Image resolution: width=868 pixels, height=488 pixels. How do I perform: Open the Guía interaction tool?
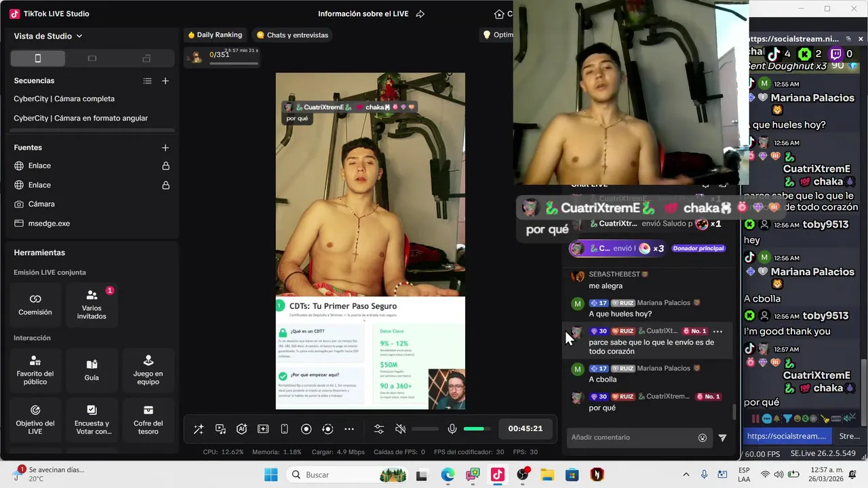[x=92, y=371]
